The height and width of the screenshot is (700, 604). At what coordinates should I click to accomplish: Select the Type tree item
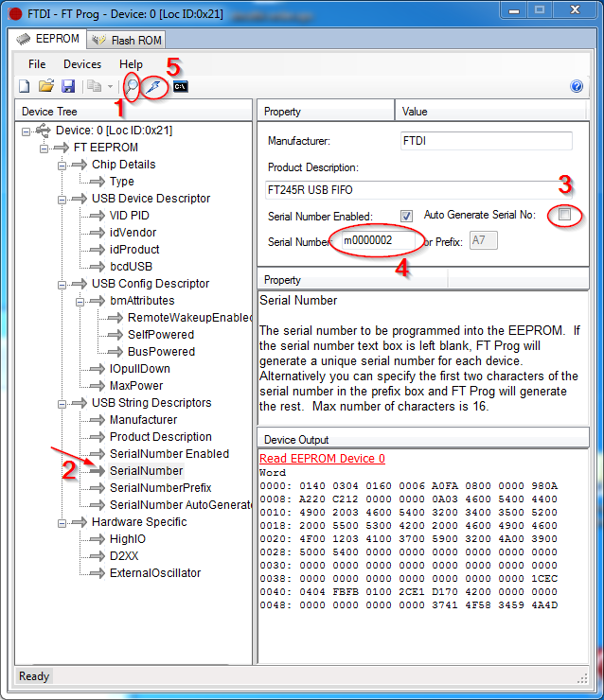(122, 182)
